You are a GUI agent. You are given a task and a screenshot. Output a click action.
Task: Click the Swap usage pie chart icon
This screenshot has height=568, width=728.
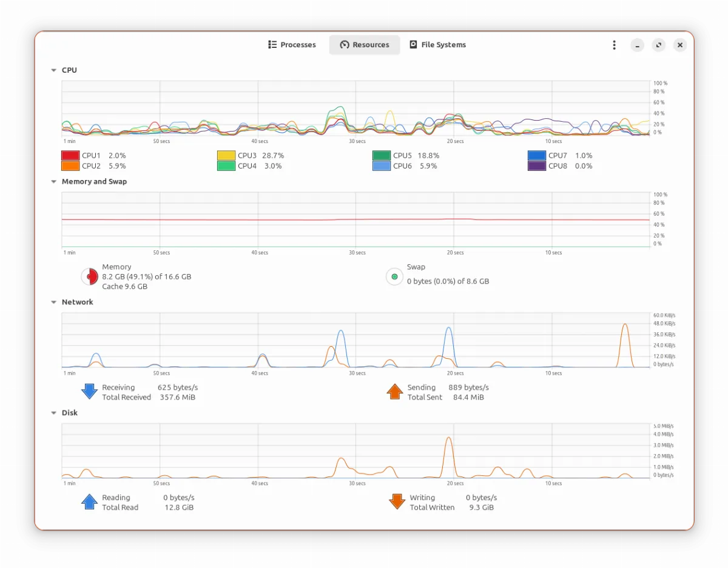click(394, 276)
